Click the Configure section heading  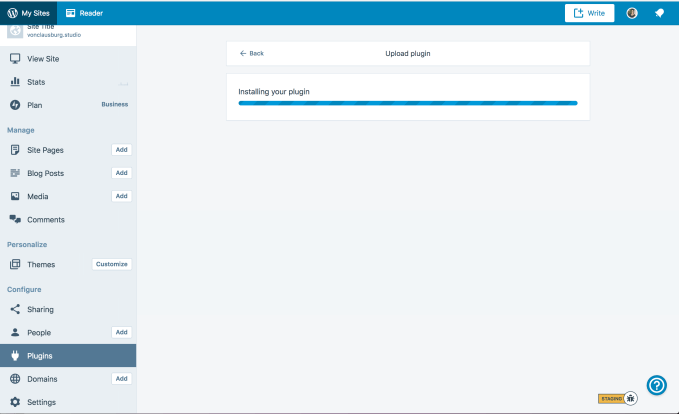(x=24, y=289)
